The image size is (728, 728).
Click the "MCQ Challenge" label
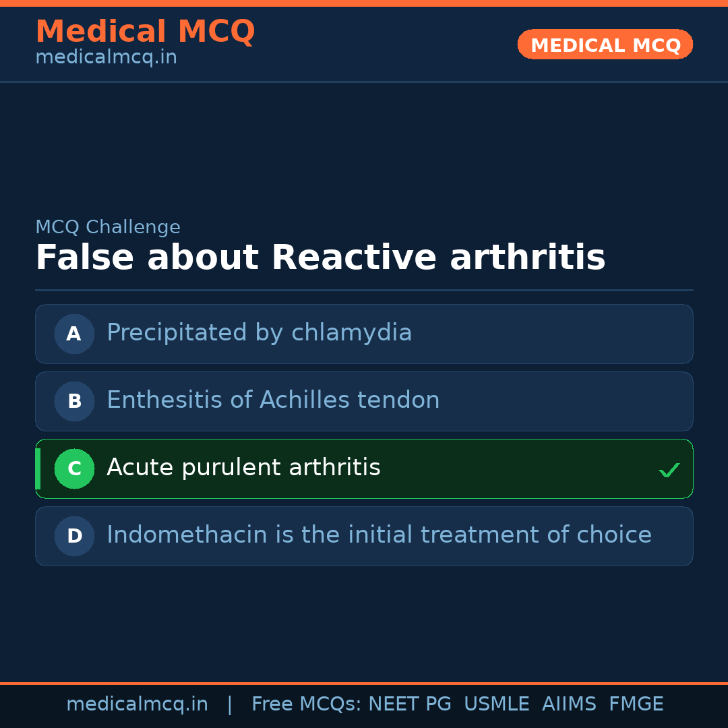coord(108,227)
